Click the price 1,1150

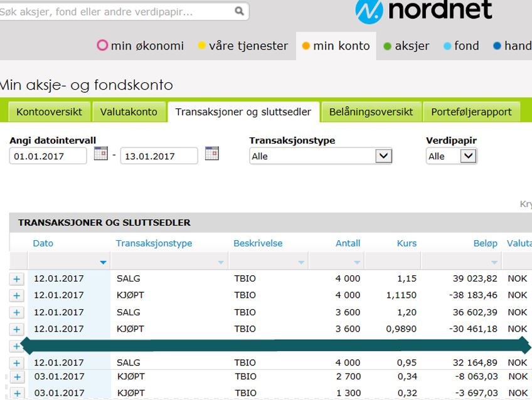point(402,295)
